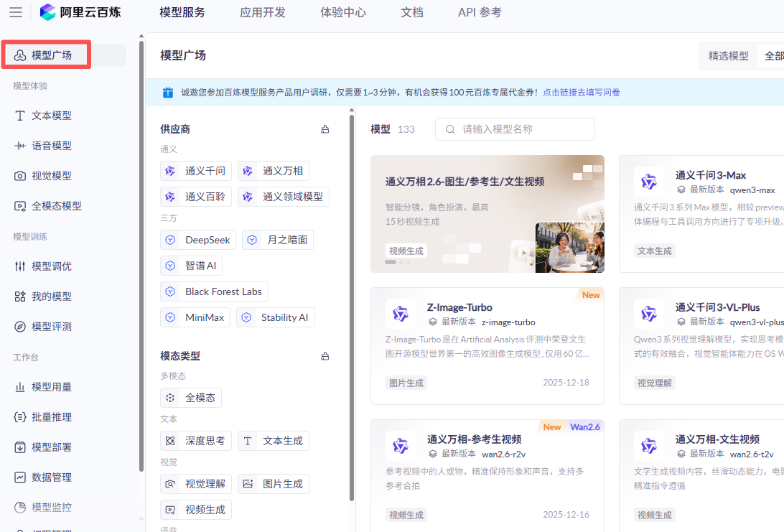This screenshot has width=784, height=532.
Task: Click the search magnifier icon
Action: point(450,129)
